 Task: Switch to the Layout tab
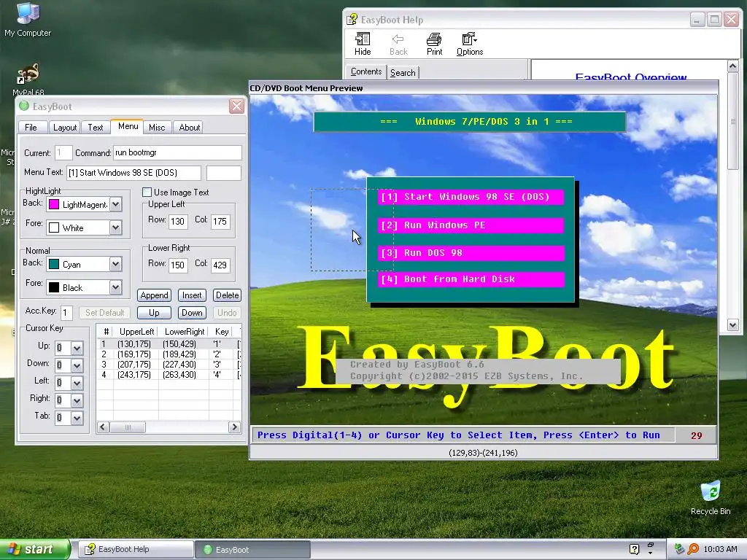coord(65,127)
